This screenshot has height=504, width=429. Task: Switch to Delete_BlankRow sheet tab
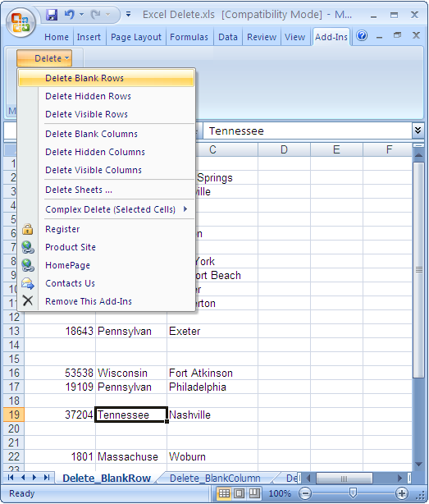107,479
